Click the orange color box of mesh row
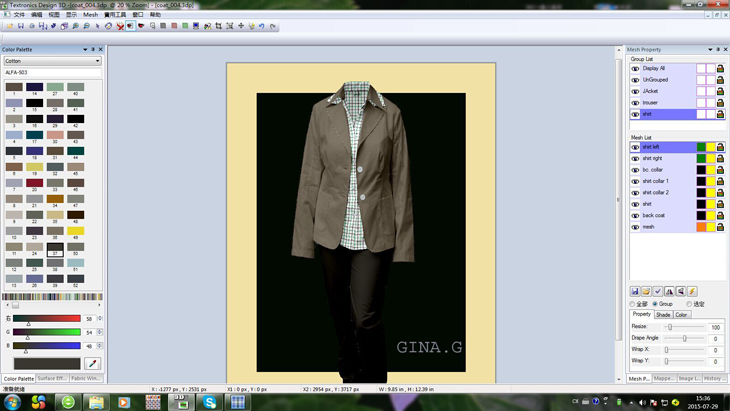This screenshot has height=411, width=730. (x=701, y=227)
